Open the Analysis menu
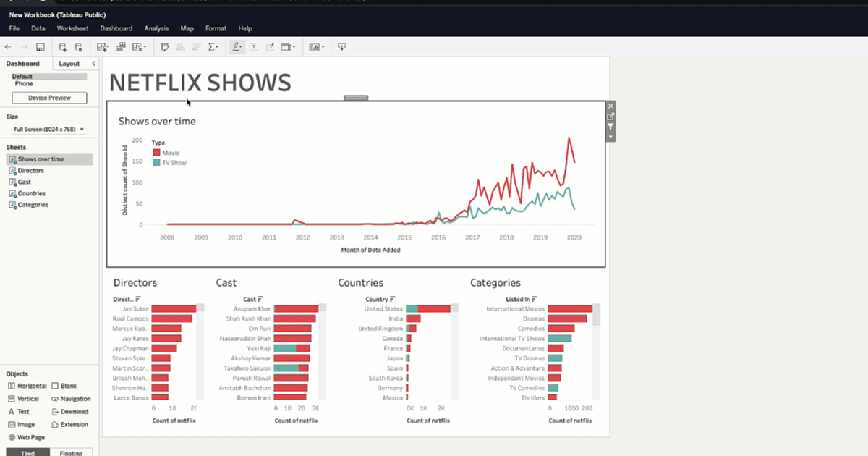868x456 pixels. pyautogui.click(x=156, y=28)
